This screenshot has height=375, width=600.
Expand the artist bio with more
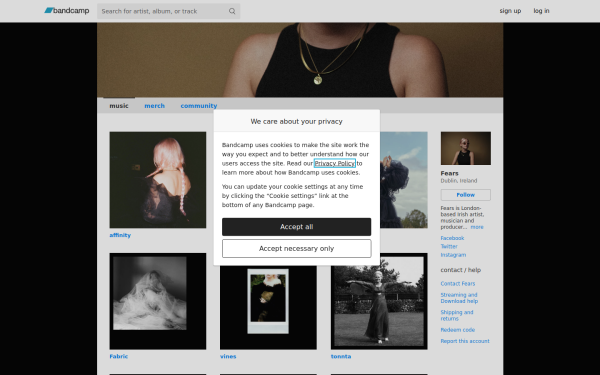(477, 227)
